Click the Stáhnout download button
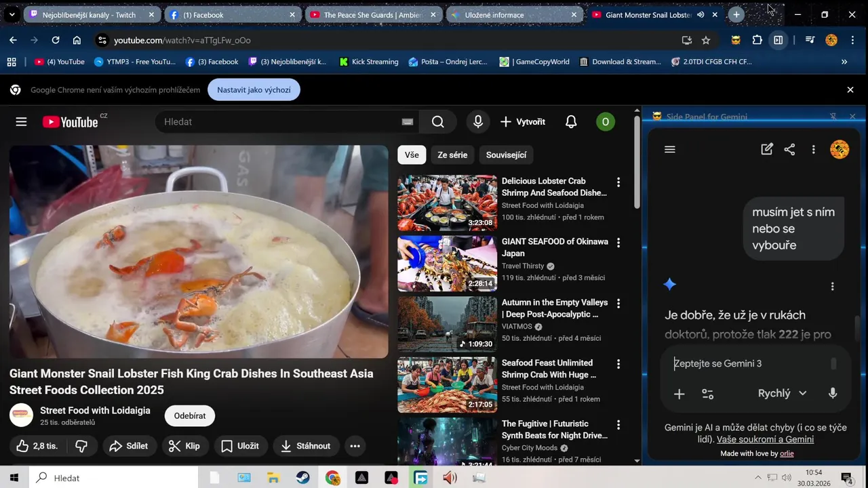 point(306,446)
